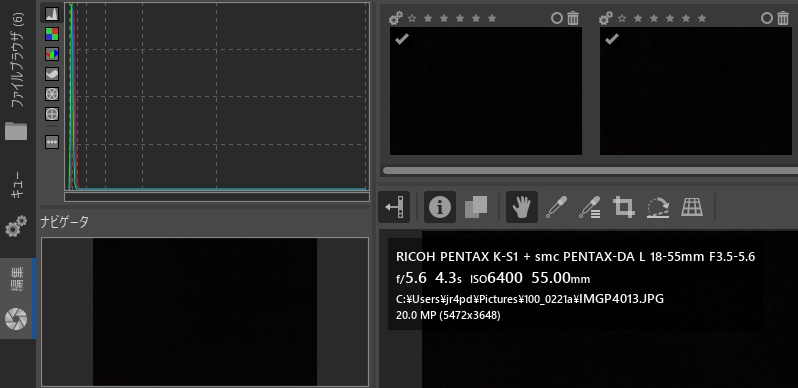Select the left filmstrip thumbnail image
798x388 pixels.
[x=486, y=91]
